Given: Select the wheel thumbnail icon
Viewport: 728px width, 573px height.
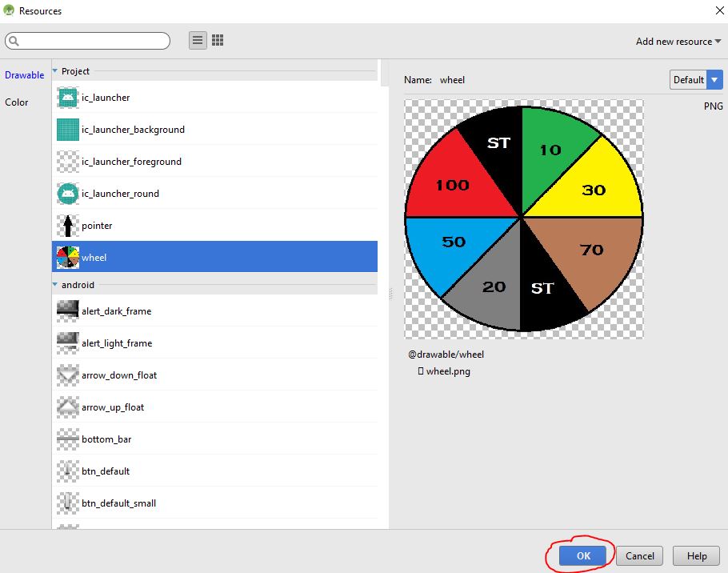Looking at the screenshot, I should [x=68, y=258].
